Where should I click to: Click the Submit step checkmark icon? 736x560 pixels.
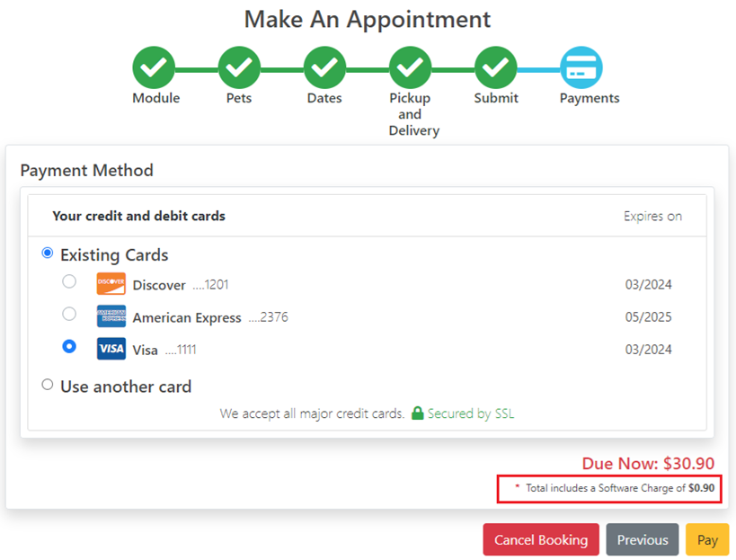[x=495, y=67]
